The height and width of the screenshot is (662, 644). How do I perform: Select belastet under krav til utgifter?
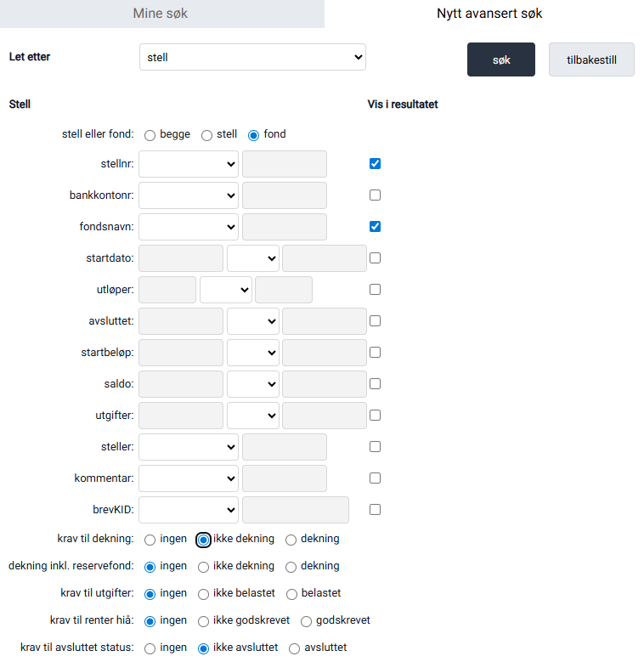click(291, 594)
